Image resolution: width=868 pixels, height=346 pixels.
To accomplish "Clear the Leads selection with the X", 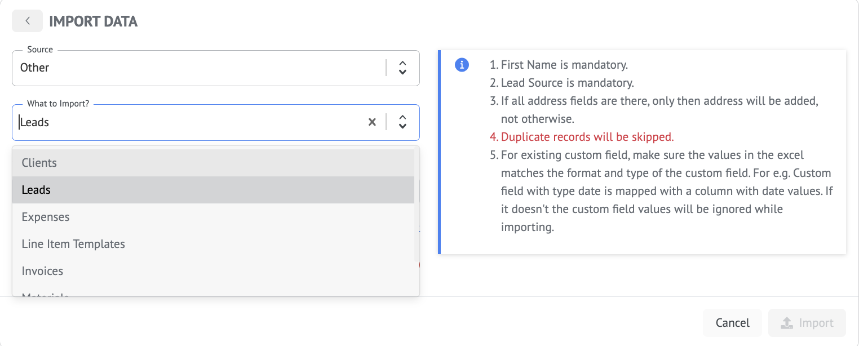I will 372,122.
